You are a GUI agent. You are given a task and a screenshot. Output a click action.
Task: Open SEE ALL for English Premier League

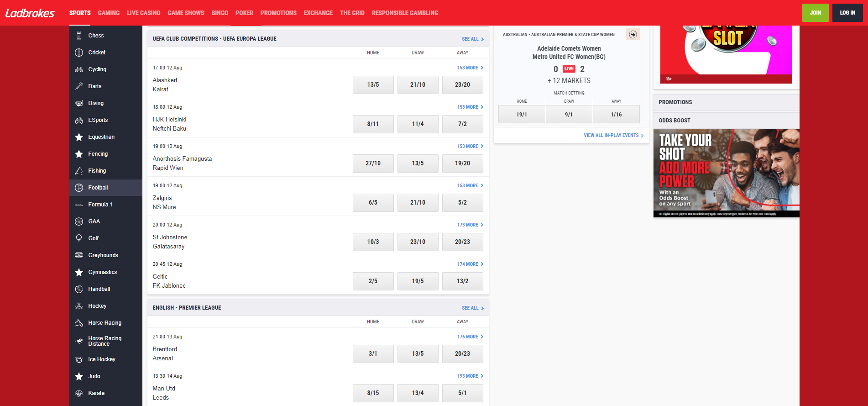[x=473, y=308]
